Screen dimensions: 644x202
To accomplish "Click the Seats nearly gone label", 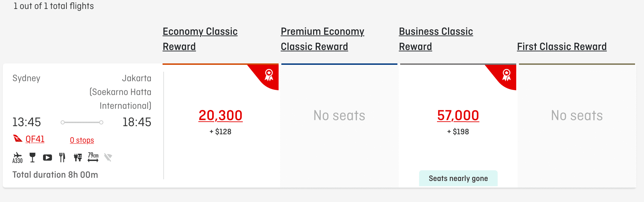I will 458,178.
